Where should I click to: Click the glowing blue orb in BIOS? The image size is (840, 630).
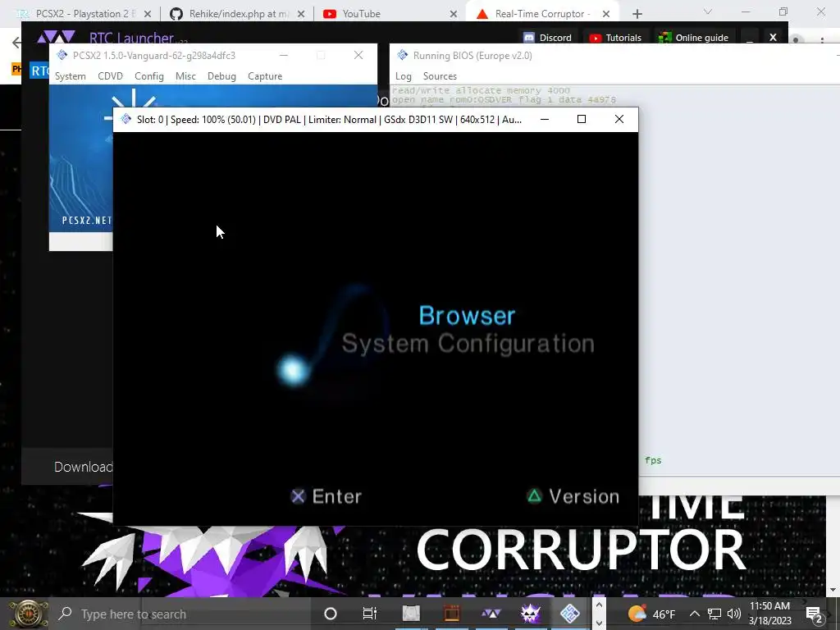[293, 370]
